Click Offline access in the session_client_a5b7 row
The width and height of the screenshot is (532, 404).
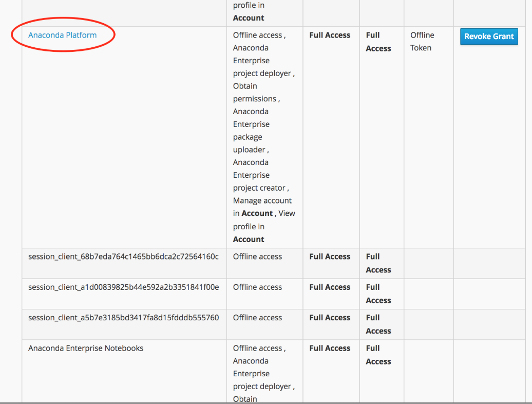pos(257,318)
